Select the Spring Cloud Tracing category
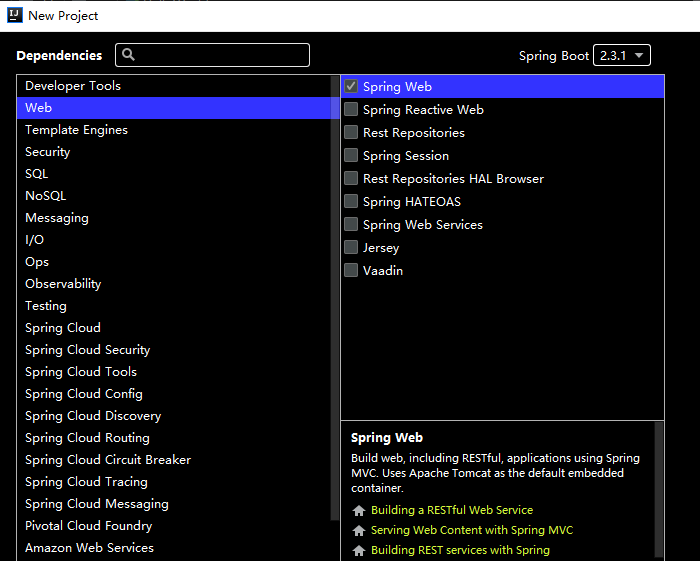The width and height of the screenshot is (700, 561). click(x=174, y=482)
